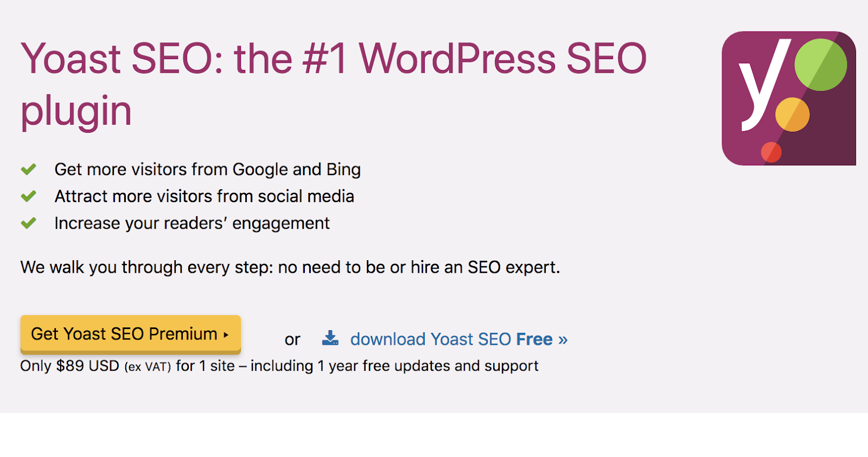Click the Yoast SEO logo image

(x=788, y=98)
